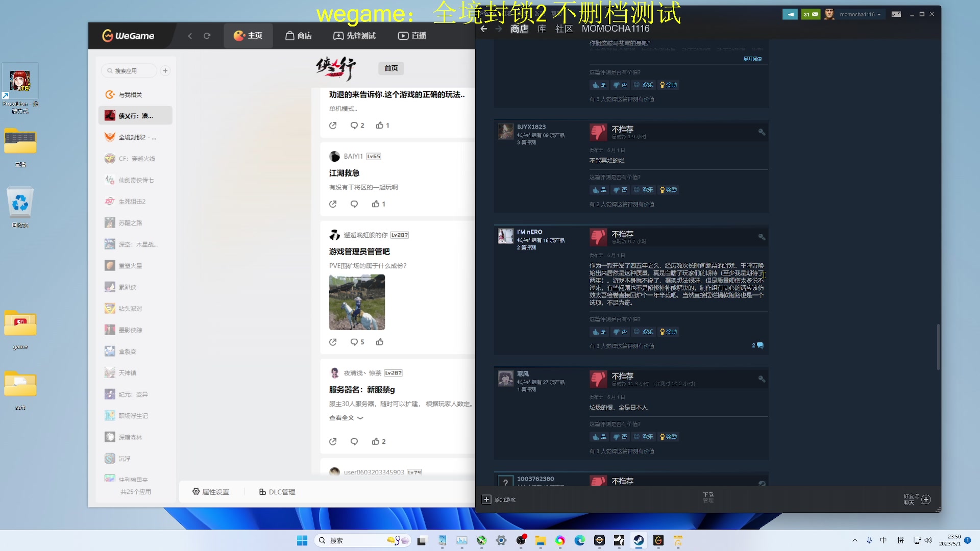This screenshot has width=980, height=551.
Task: Expand 查看全文 on the server post
Action: [x=346, y=418]
